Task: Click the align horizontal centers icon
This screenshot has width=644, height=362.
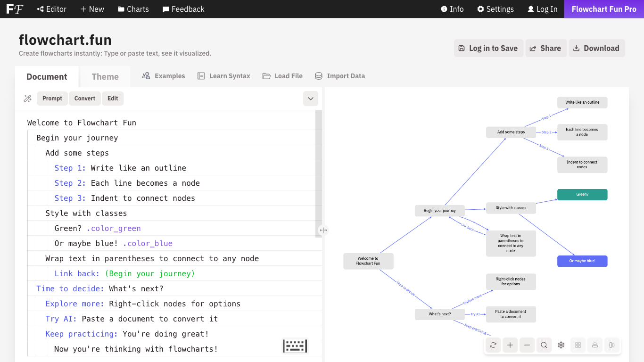Action: (595, 345)
